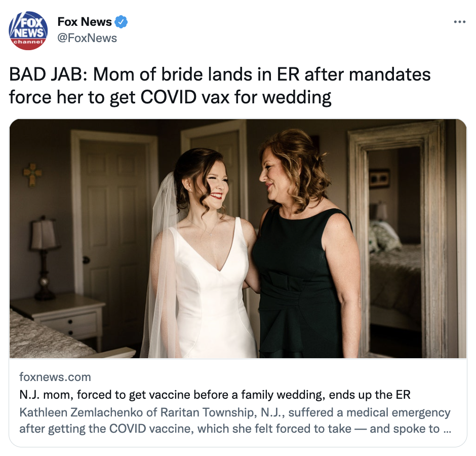The height and width of the screenshot is (456, 476).
Task: Click the wall cross decoration in the photo
Action: (x=32, y=174)
